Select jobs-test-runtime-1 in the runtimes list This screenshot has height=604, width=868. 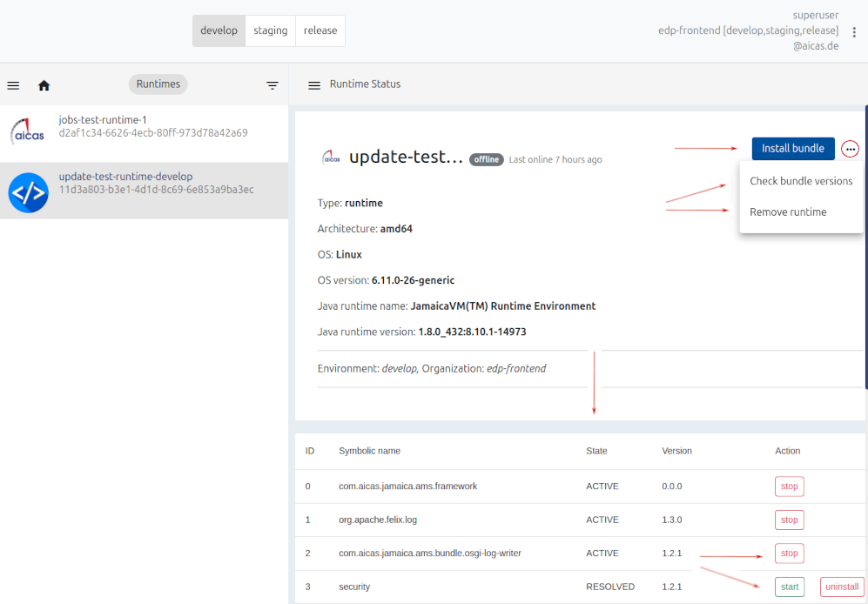point(153,126)
